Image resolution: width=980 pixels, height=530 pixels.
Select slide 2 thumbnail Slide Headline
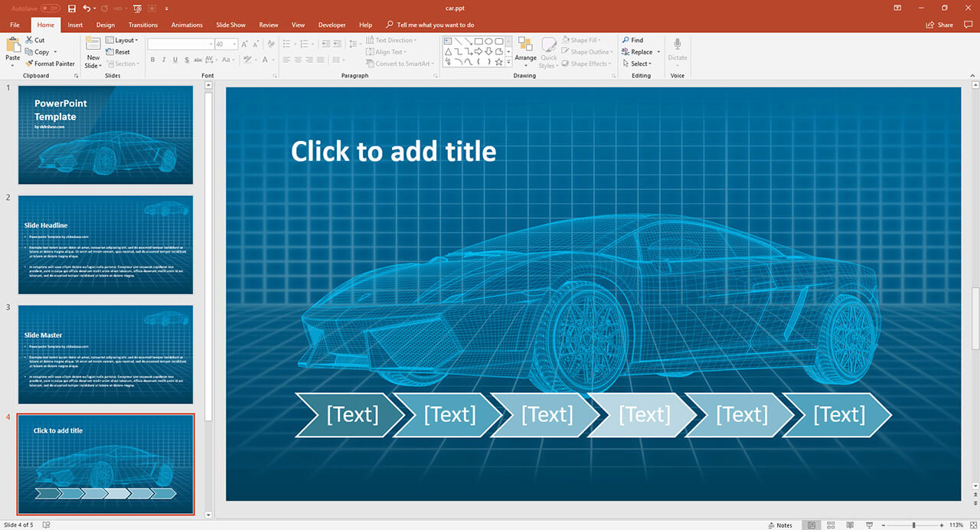(x=105, y=245)
